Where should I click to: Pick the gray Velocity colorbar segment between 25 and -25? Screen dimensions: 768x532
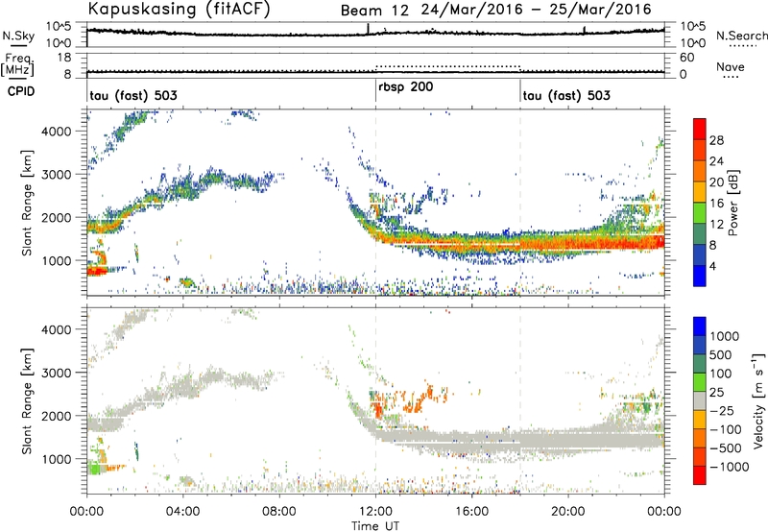click(x=700, y=400)
